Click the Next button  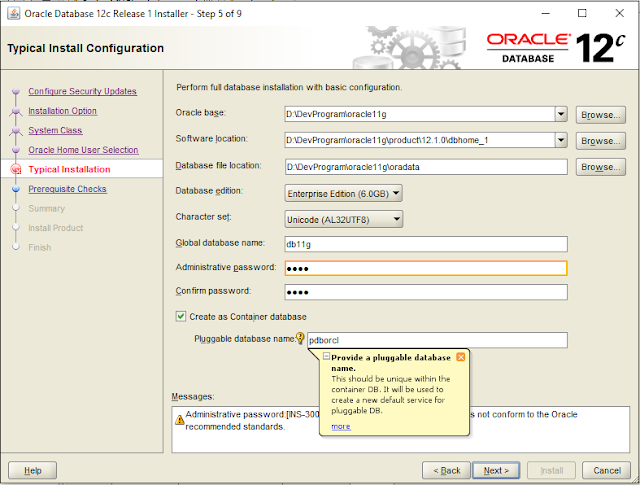click(496, 470)
